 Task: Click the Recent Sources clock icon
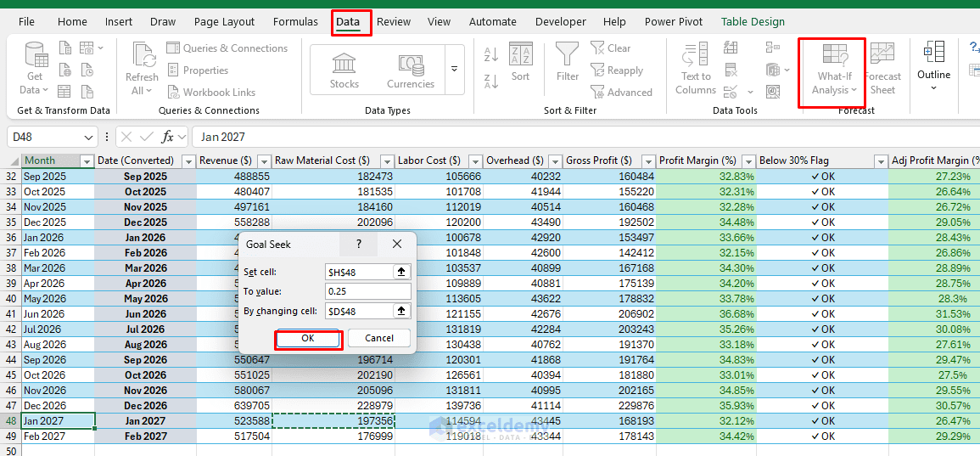87,70
